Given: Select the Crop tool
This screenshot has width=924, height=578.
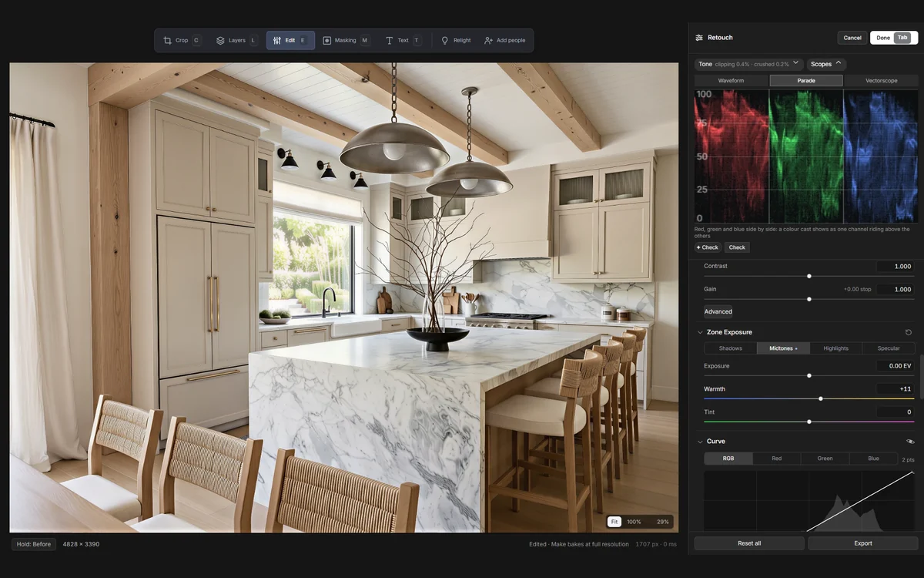Looking at the screenshot, I should tap(182, 40).
